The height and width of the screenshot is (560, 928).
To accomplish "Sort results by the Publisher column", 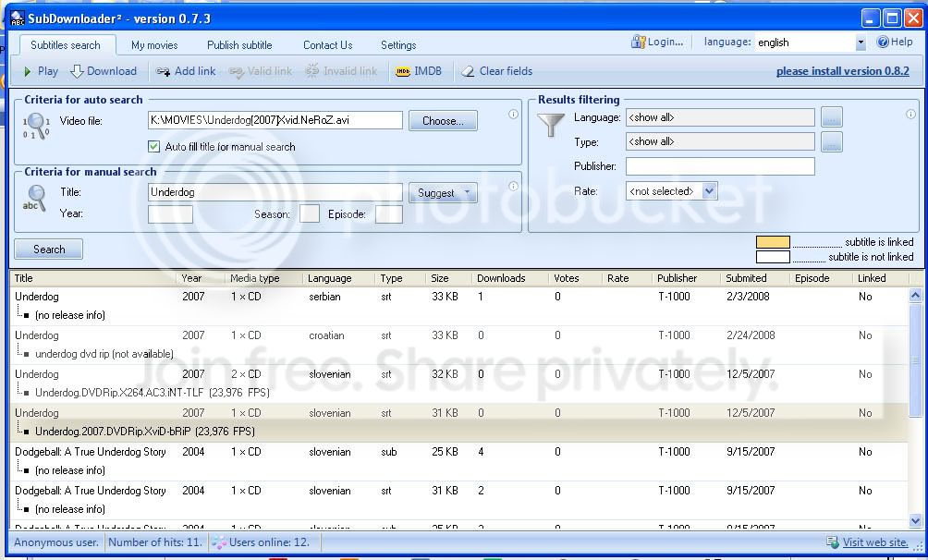I will pyautogui.click(x=687, y=278).
